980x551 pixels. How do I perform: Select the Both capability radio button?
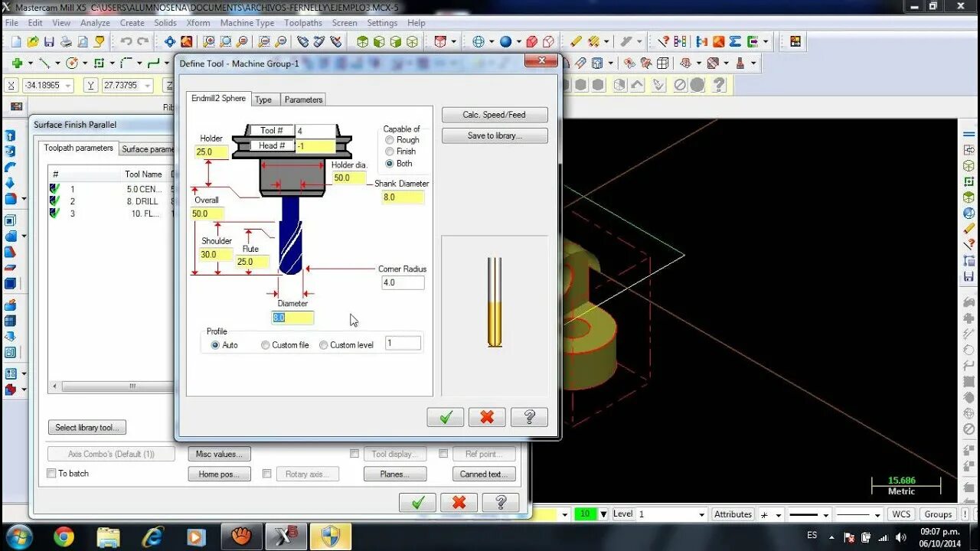[x=390, y=163]
